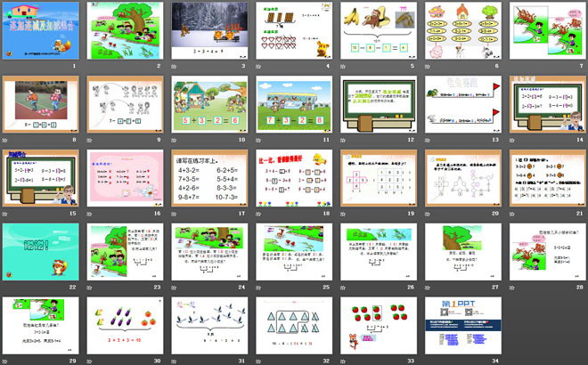Select slide 18 thumbnail with red heading and duck

pyautogui.click(x=294, y=178)
